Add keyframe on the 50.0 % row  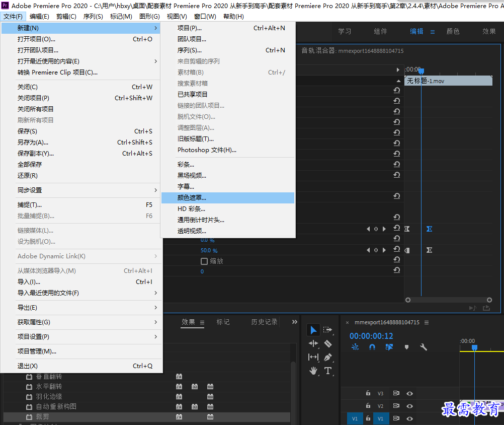[x=376, y=250]
